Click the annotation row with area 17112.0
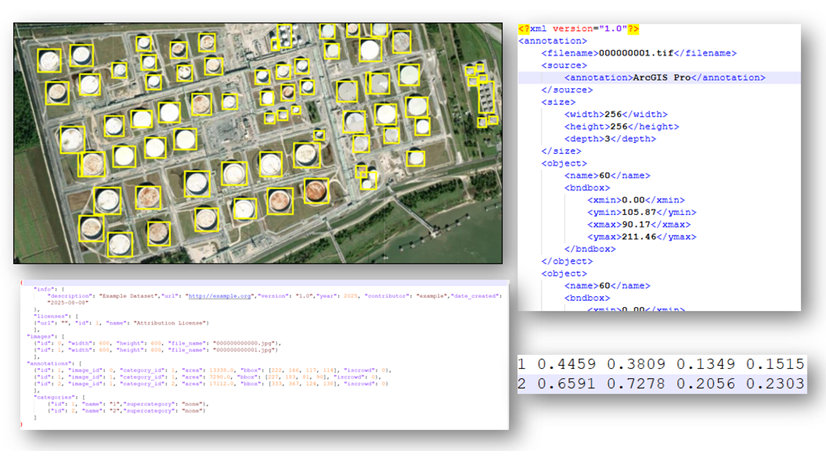 click(211, 384)
